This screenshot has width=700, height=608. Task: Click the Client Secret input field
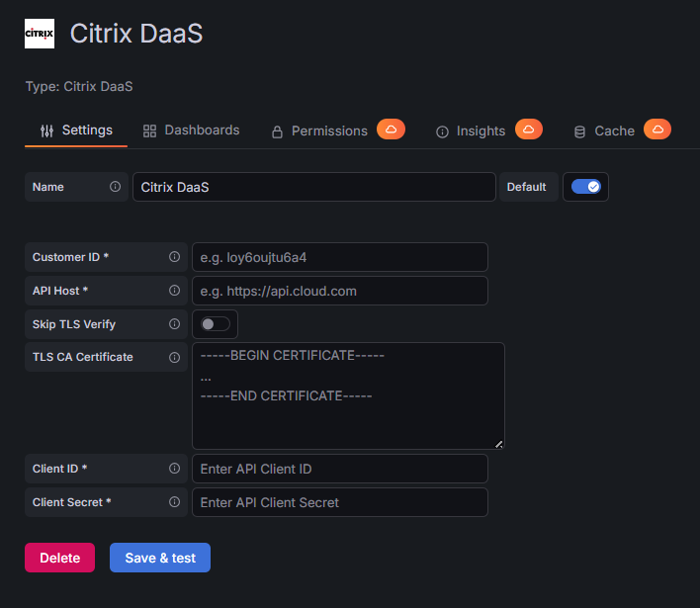pos(340,502)
